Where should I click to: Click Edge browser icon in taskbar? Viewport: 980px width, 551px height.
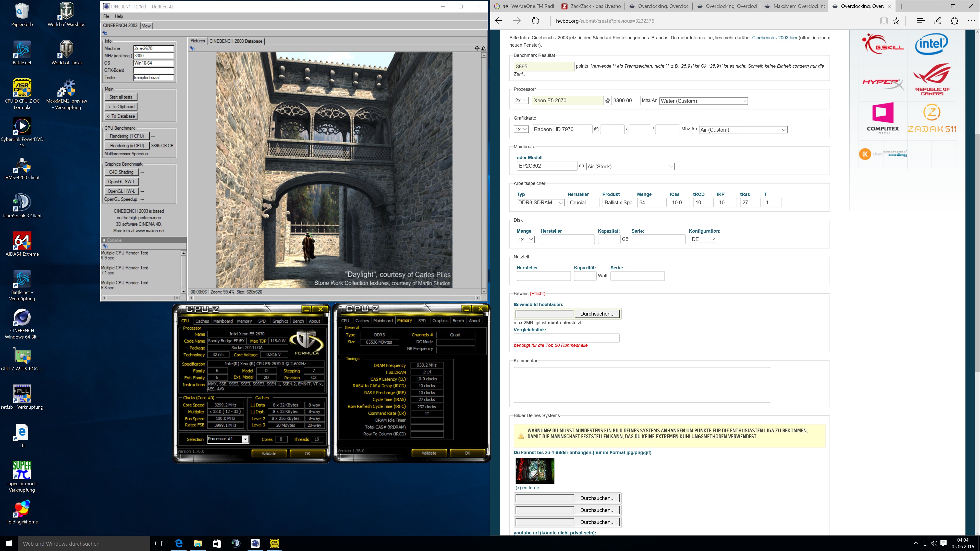178,543
